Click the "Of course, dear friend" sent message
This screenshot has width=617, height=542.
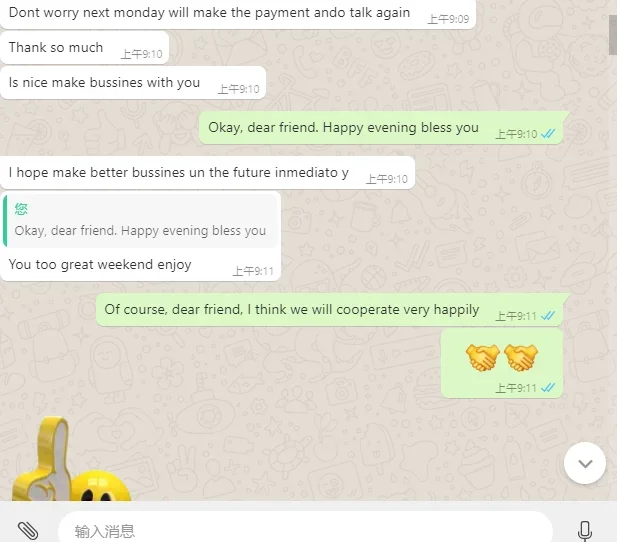[x=333, y=309]
